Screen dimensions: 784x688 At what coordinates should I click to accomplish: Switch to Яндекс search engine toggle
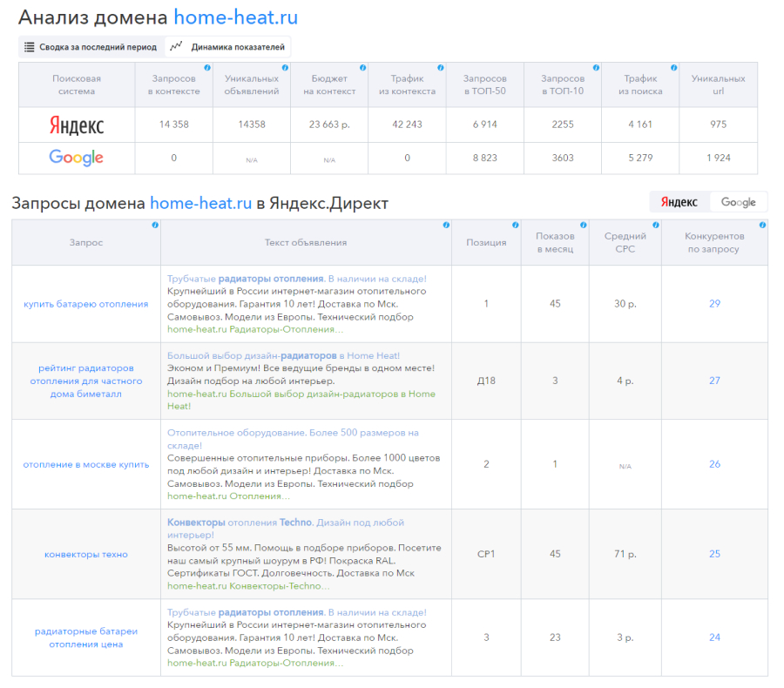coord(679,202)
